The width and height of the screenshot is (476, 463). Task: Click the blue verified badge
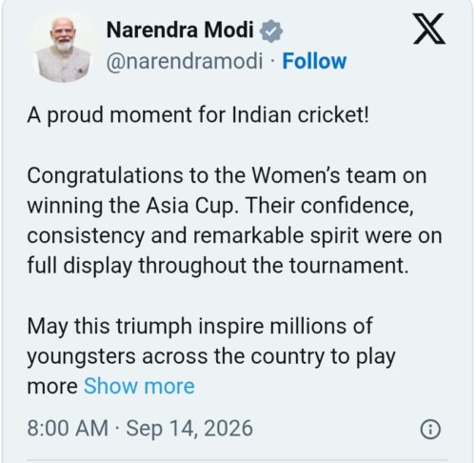click(x=271, y=30)
